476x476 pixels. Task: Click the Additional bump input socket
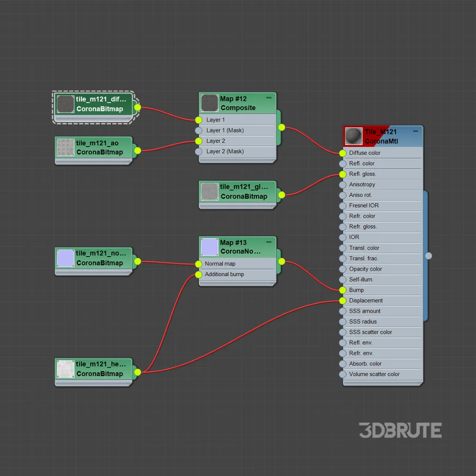pyautogui.click(x=198, y=274)
